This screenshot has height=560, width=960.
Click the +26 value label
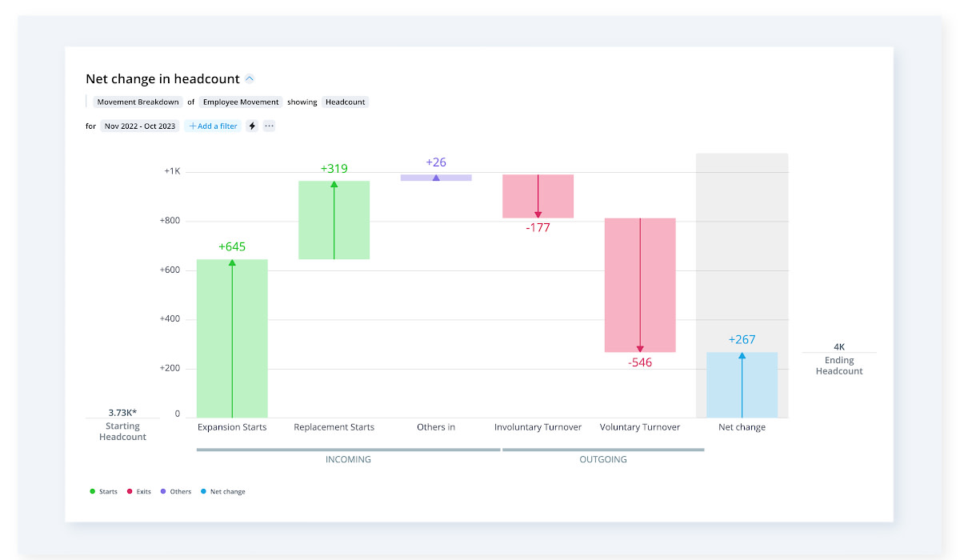pyautogui.click(x=436, y=162)
